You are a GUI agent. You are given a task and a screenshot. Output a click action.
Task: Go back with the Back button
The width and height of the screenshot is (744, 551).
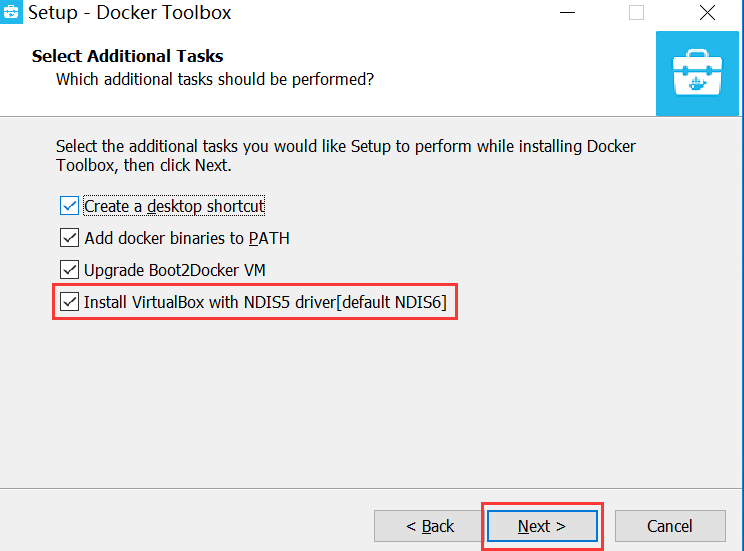tap(430, 526)
